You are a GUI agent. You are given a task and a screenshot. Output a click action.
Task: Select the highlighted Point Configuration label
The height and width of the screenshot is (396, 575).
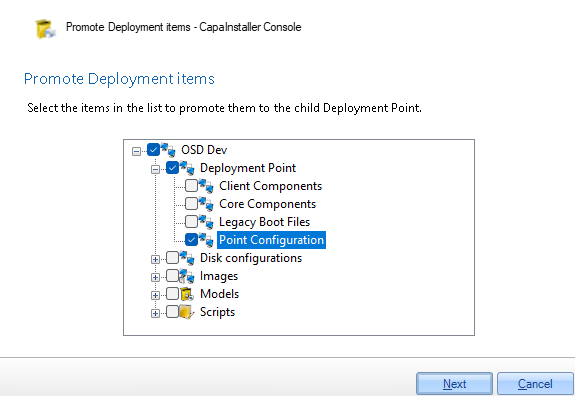point(271,240)
